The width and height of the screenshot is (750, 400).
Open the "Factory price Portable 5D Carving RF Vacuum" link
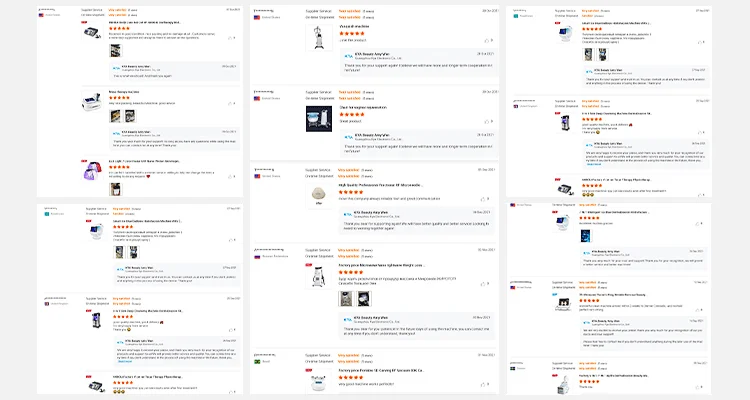[x=381, y=370]
